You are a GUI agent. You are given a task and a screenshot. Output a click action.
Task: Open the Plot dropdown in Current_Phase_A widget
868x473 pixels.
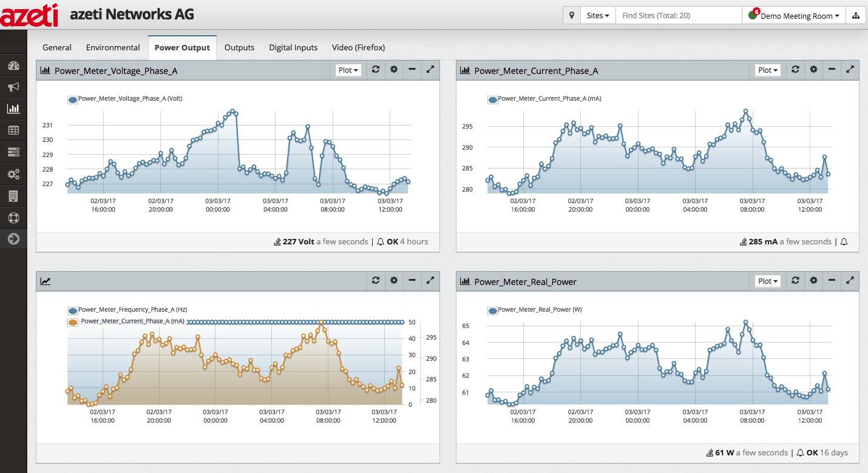click(x=768, y=70)
